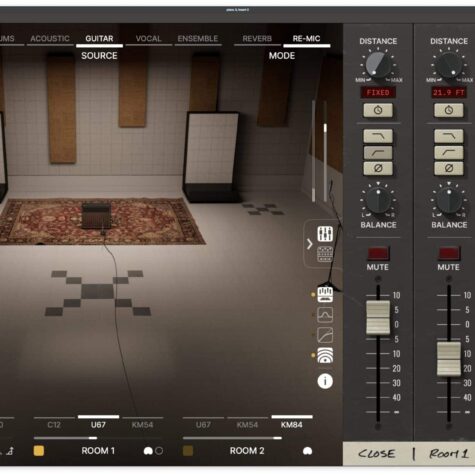Image resolution: width=475 pixels, height=475 pixels.
Task: Click the CLOSE channel volume fader
Action: point(378,317)
